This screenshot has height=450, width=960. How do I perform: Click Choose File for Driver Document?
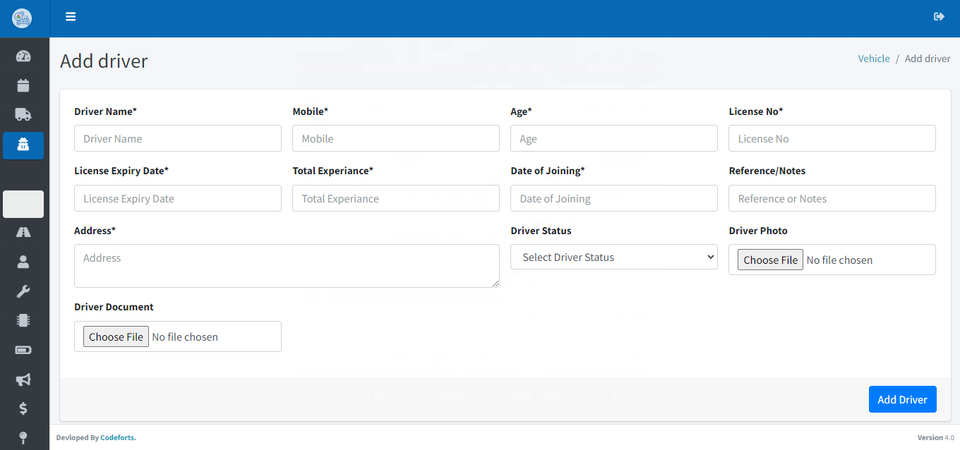(116, 337)
